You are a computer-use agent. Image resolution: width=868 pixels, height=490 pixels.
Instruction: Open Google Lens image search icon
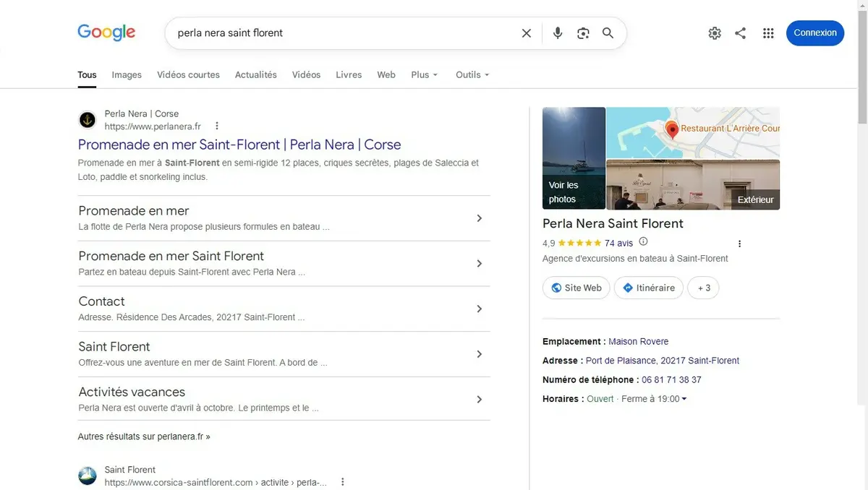tap(583, 33)
